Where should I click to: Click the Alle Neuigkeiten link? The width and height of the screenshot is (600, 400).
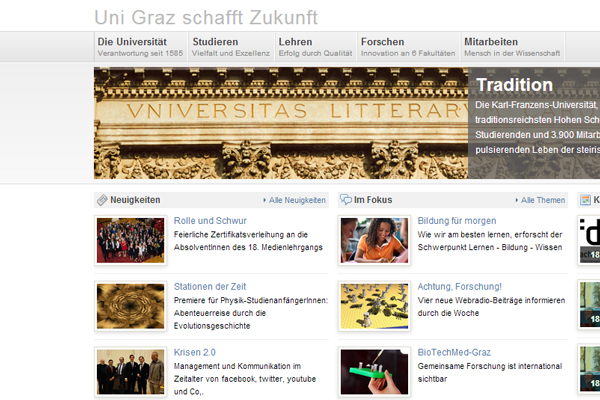tap(297, 200)
